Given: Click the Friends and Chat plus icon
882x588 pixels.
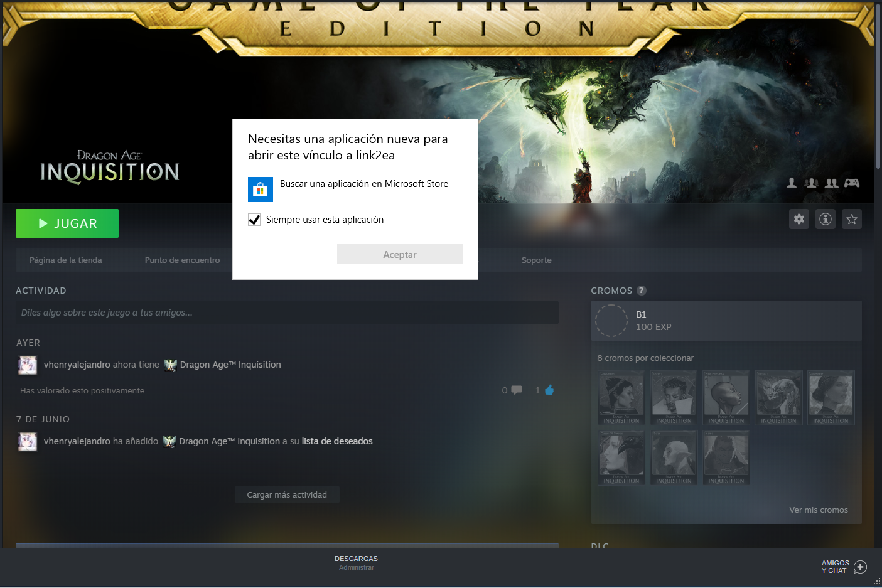Looking at the screenshot, I should (x=860, y=567).
